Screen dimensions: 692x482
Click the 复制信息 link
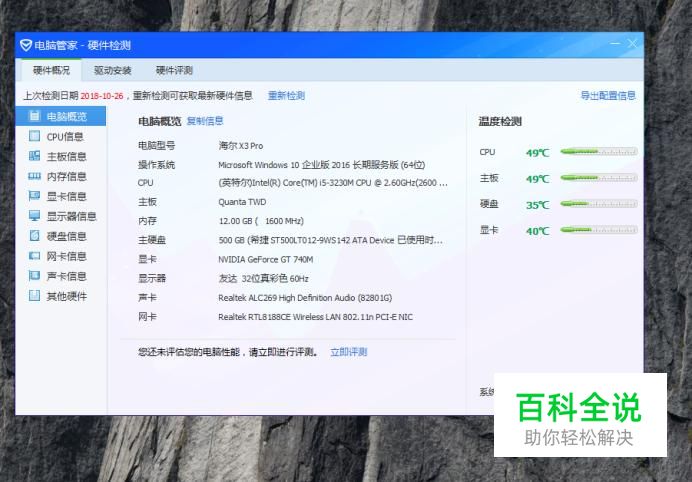[205, 121]
